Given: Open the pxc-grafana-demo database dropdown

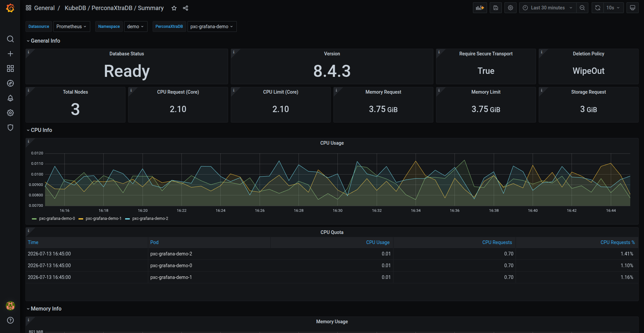Looking at the screenshot, I should (x=212, y=27).
